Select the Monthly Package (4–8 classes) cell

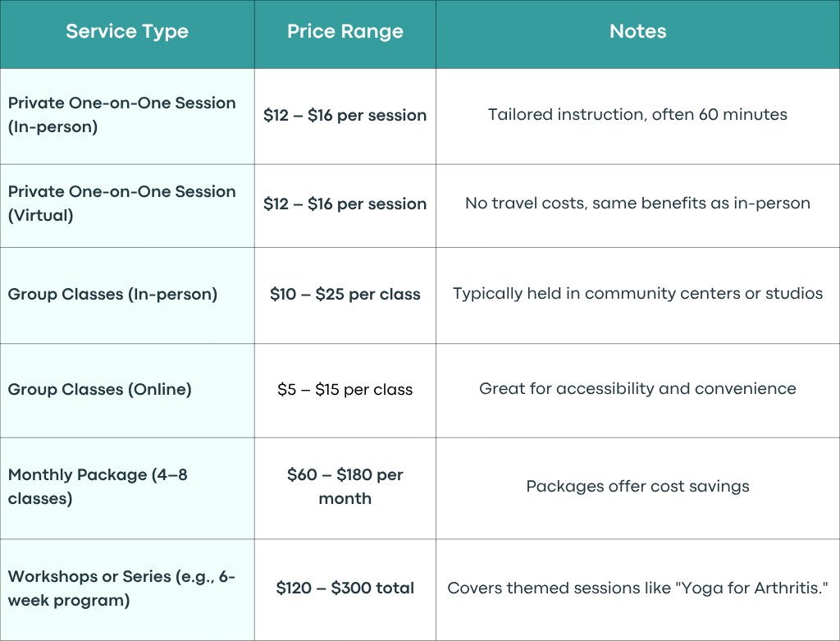(x=127, y=488)
